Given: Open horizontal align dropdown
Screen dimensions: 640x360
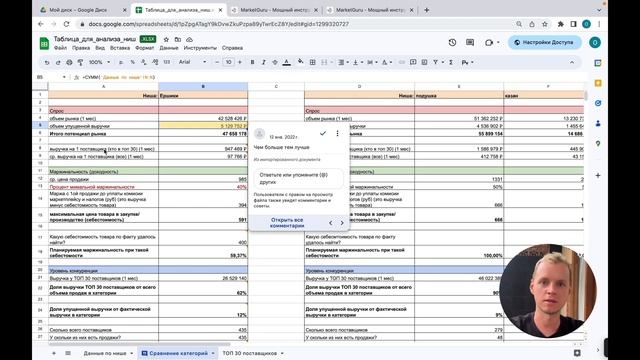Looking at the screenshot, I should coord(343,62).
